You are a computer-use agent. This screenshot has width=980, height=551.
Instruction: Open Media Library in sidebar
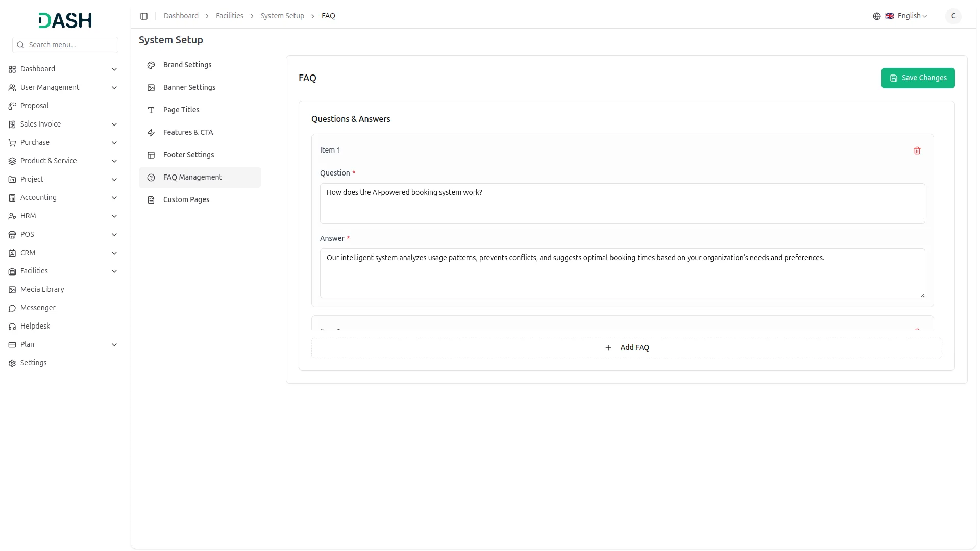point(42,289)
